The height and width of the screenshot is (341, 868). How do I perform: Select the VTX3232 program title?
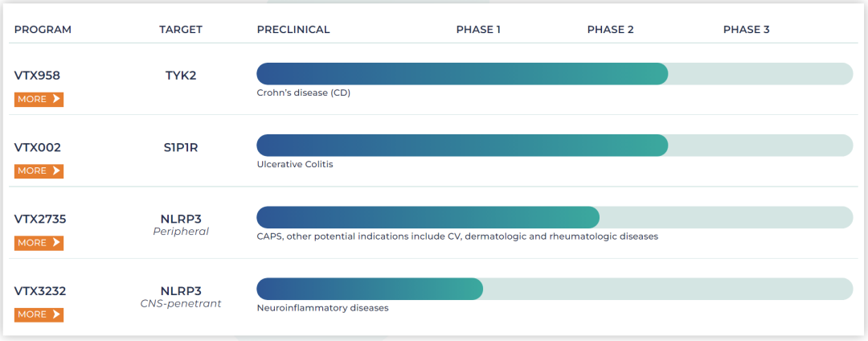point(40,290)
